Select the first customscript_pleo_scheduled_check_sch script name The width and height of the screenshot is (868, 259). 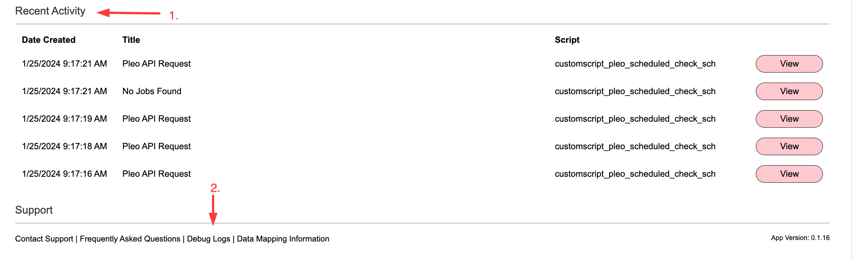coord(635,64)
